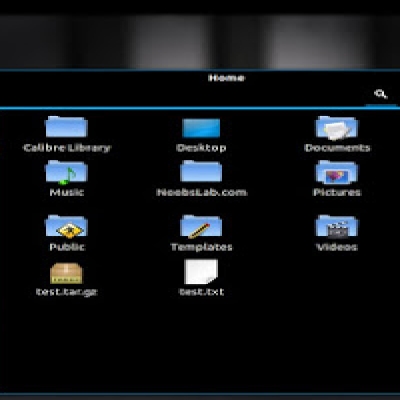Open the Music folder icon
Screen dimensions: 400x400
tap(66, 172)
